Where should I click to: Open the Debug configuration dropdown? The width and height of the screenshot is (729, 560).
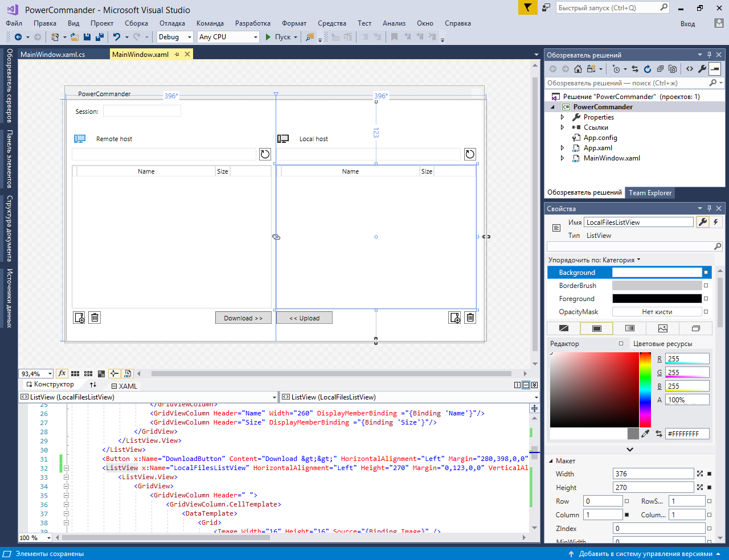click(175, 37)
